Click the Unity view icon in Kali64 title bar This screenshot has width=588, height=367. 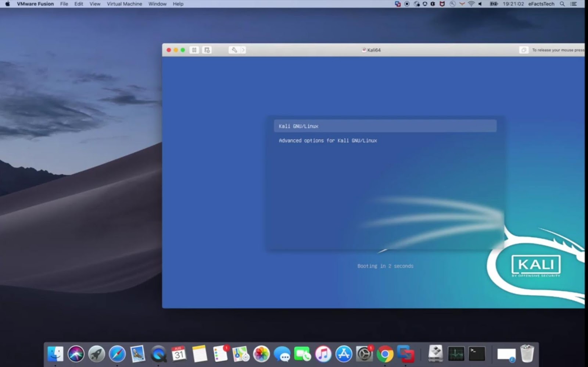coord(524,50)
